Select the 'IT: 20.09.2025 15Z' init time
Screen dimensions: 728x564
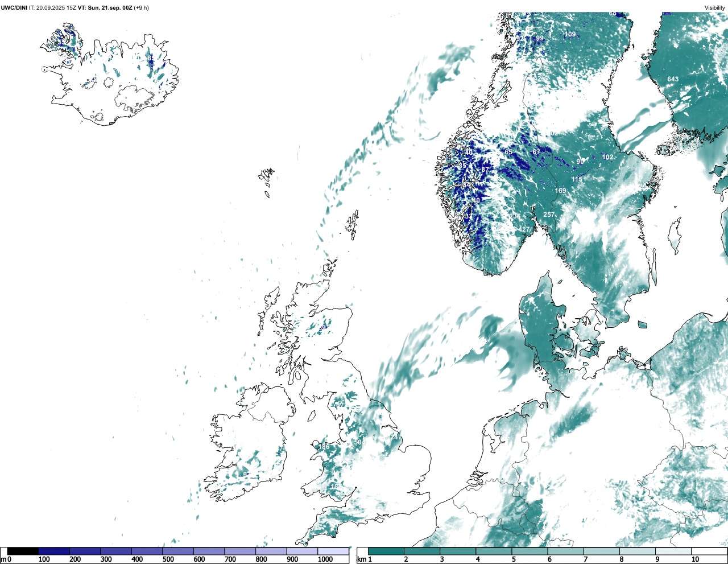[52, 8]
